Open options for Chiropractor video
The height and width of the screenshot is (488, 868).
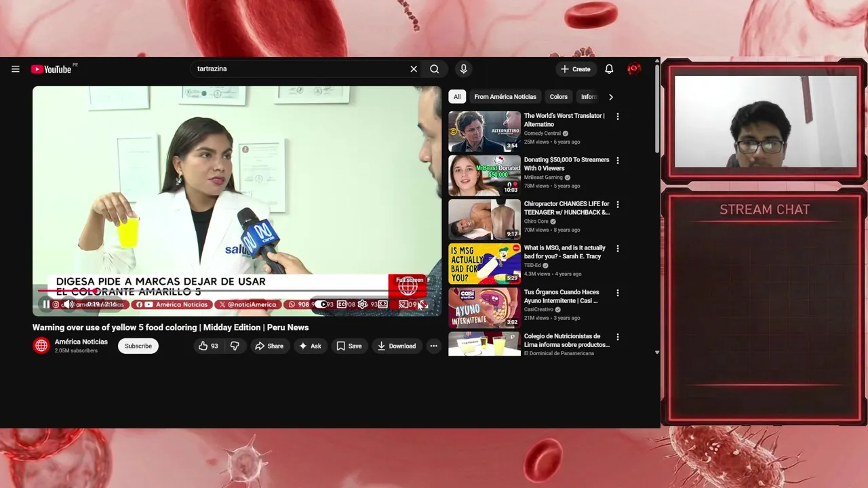[618, 205]
